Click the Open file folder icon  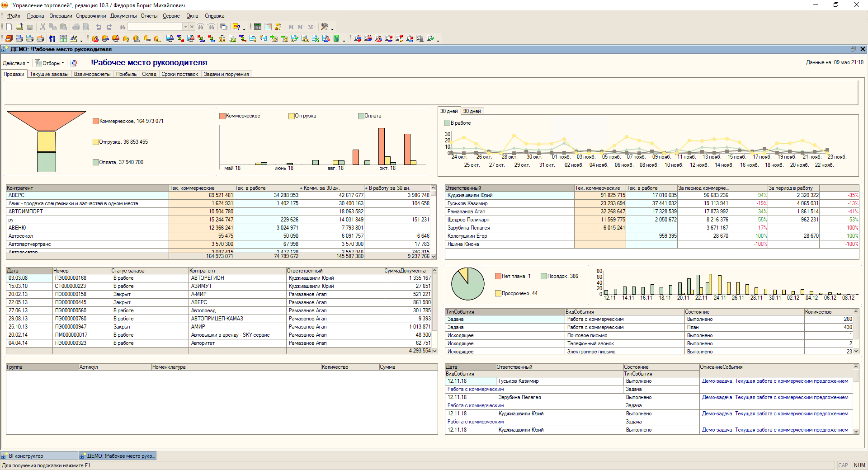coord(19,27)
